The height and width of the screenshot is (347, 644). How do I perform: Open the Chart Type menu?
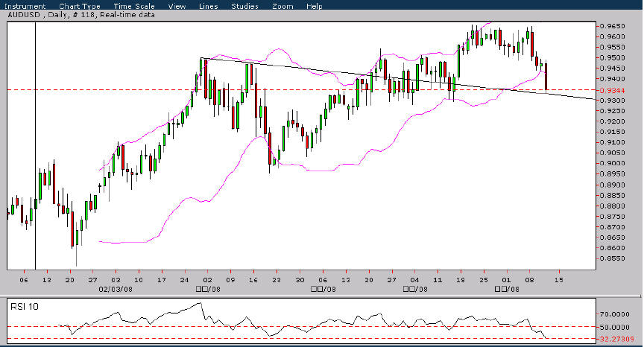click(80, 6)
